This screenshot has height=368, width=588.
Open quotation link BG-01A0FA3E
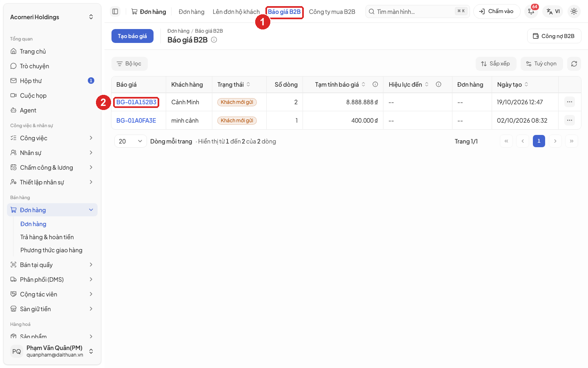click(x=136, y=120)
